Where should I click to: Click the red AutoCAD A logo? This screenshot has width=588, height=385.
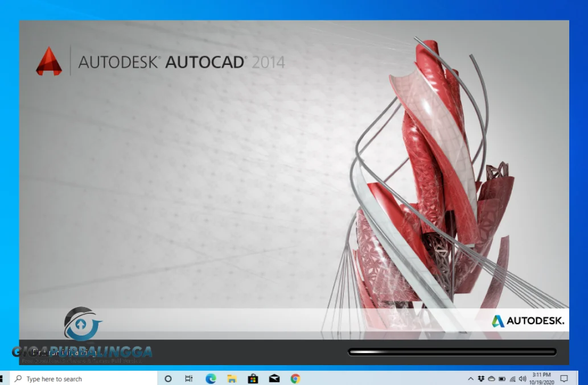click(49, 61)
